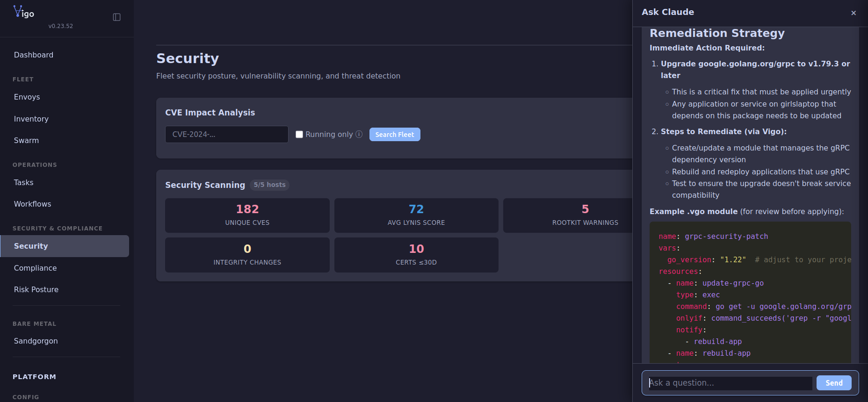
Task: Open the Dashboard page
Action: pyautogui.click(x=65, y=55)
